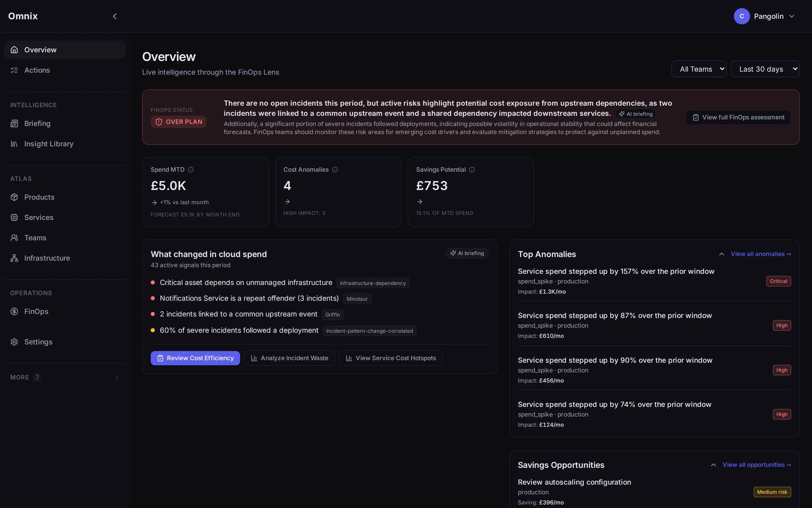The image size is (812, 508).
Task: Click AI briefing badge in FinOps status banner
Action: (636, 114)
